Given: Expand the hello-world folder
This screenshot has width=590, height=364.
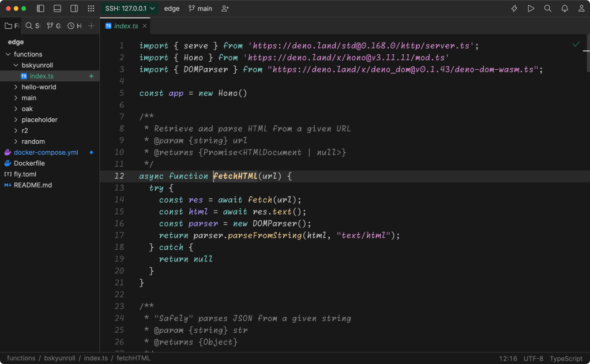Looking at the screenshot, I should coord(39,87).
